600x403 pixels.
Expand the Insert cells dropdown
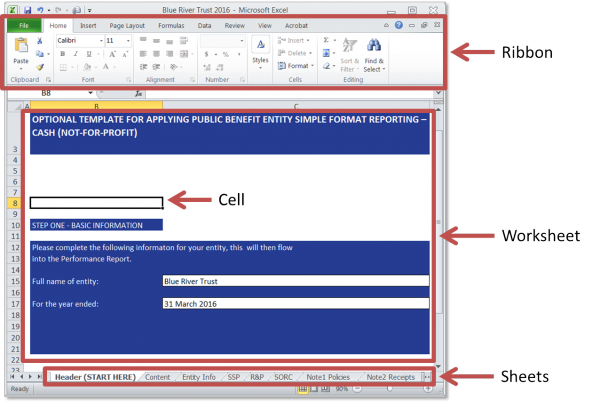[x=308, y=40]
